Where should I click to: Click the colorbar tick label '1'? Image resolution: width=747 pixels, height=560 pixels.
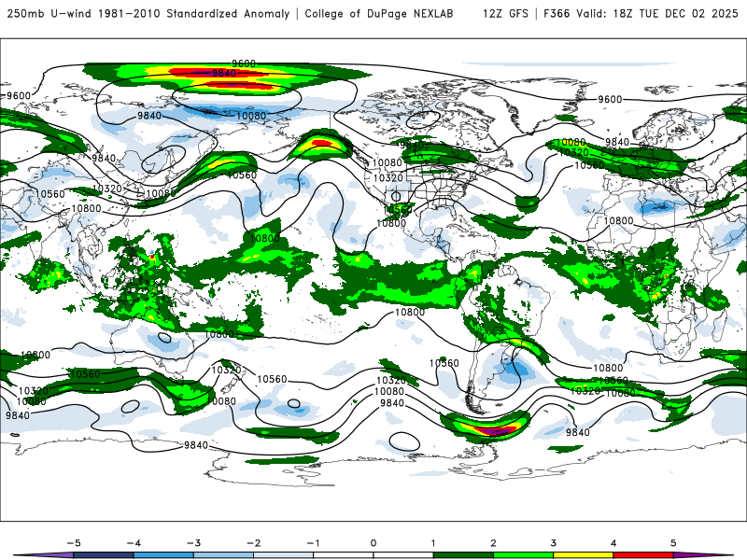(433, 543)
